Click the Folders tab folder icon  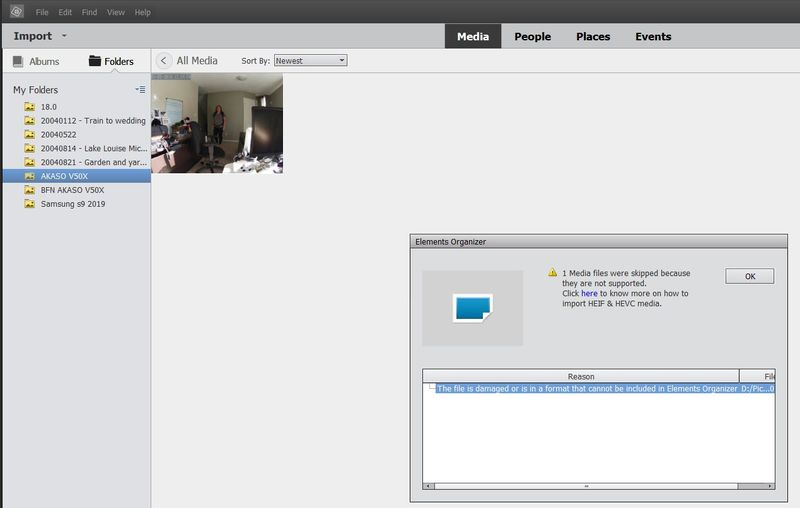95,62
